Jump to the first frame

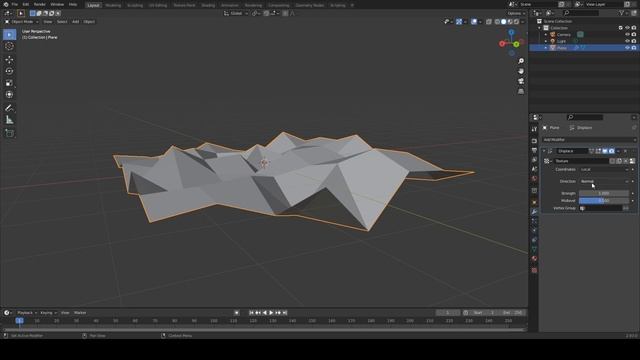coord(251,313)
